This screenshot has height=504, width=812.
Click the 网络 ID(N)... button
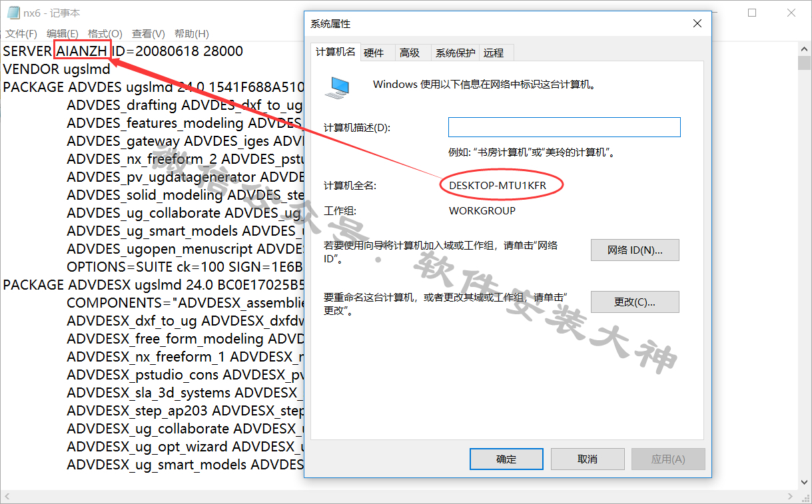(635, 250)
